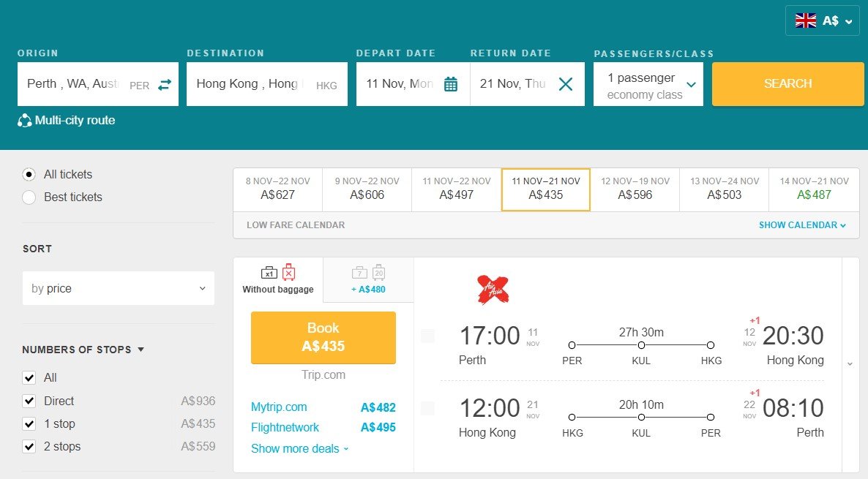Click the A$495 Flightnetwork price
The width and height of the screenshot is (868, 479).
coord(378,428)
